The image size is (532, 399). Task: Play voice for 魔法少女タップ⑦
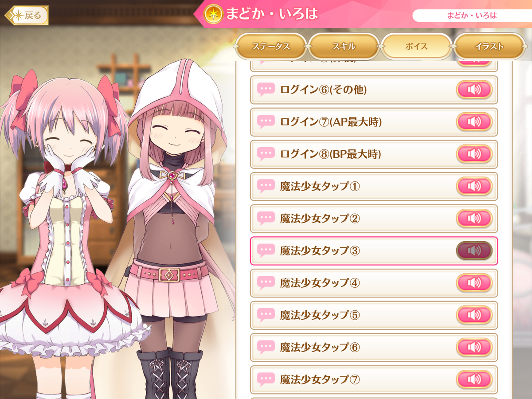[474, 379]
